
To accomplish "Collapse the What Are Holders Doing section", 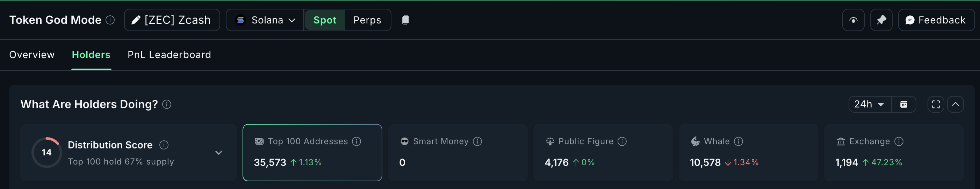I will (955, 104).
